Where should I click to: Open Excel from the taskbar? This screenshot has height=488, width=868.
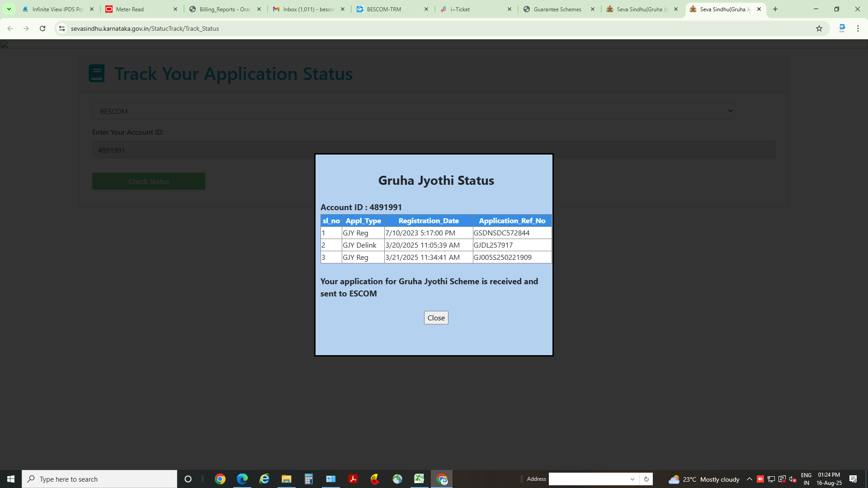point(419,479)
